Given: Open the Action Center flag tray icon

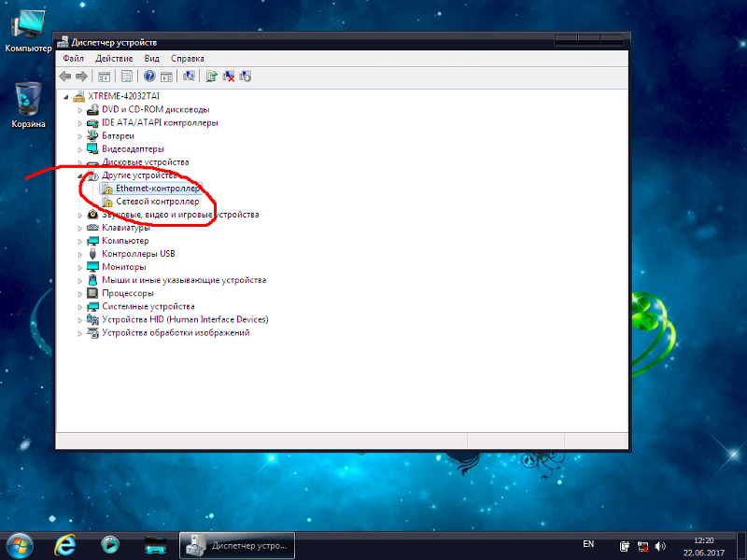Looking at the screenshot, I should point(625,546).
